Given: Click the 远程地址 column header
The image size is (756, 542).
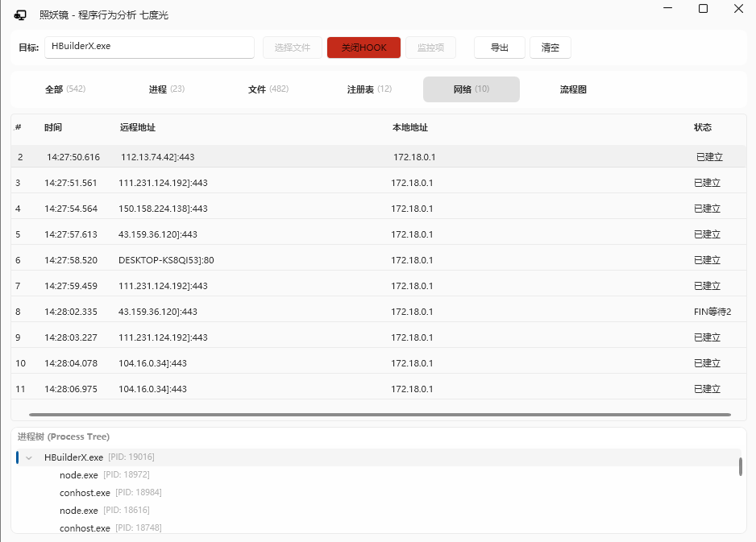Looking at the screenshot, I should pos(137,127).
